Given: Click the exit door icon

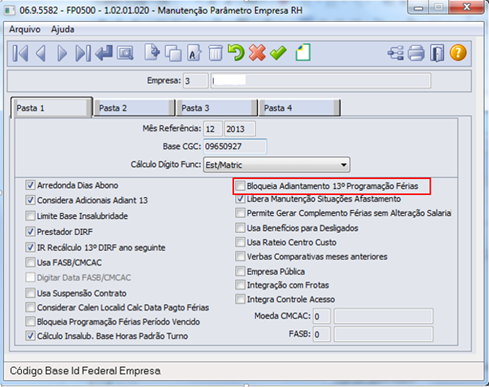Looking at the screenshot, I should 437,53.
